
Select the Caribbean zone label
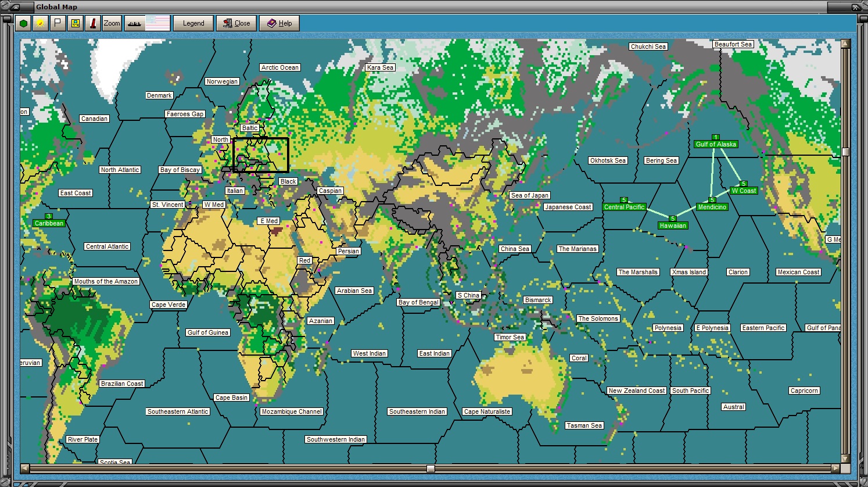(49, 223)
